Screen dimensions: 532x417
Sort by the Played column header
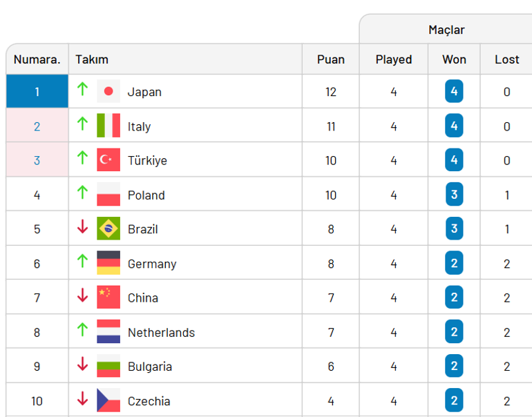tap(394, 59)
